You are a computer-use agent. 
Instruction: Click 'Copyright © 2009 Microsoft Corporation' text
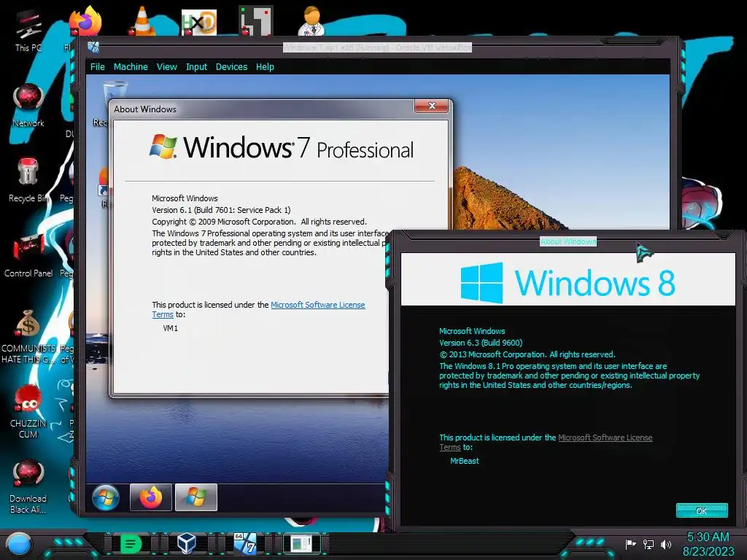[223, 222]
